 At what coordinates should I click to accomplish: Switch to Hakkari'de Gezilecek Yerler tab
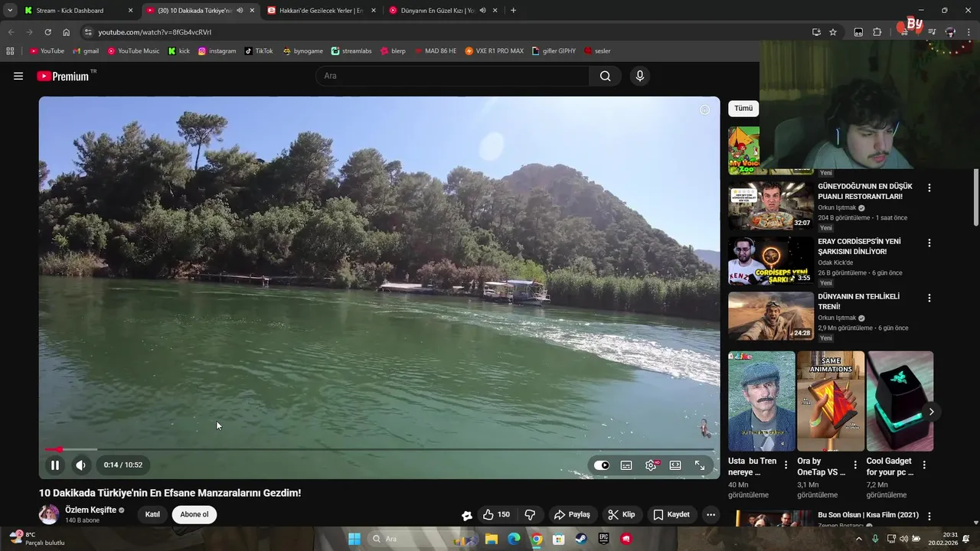point(321,11)
